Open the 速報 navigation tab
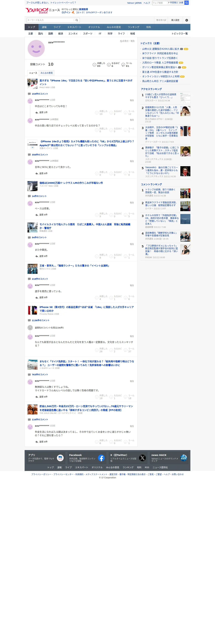Image resolution: width=215 pixels, height=644 pixels. tap(44, 27)
